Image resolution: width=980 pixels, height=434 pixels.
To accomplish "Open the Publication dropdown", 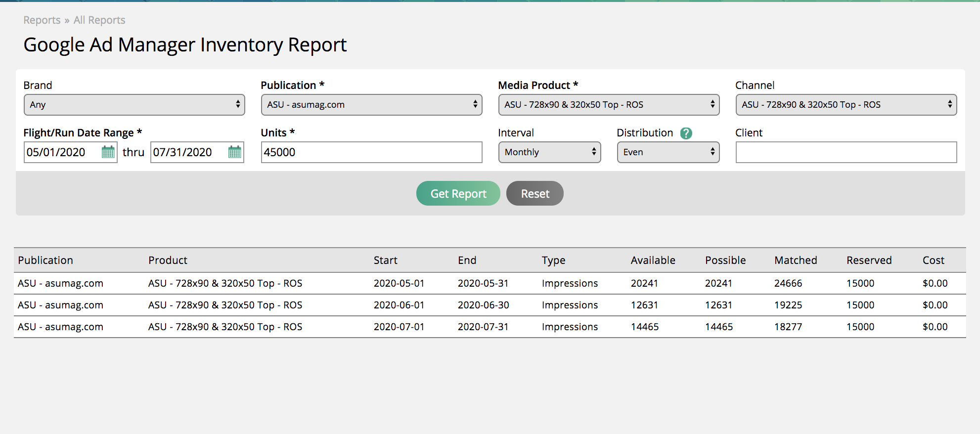I will point(372,105).
